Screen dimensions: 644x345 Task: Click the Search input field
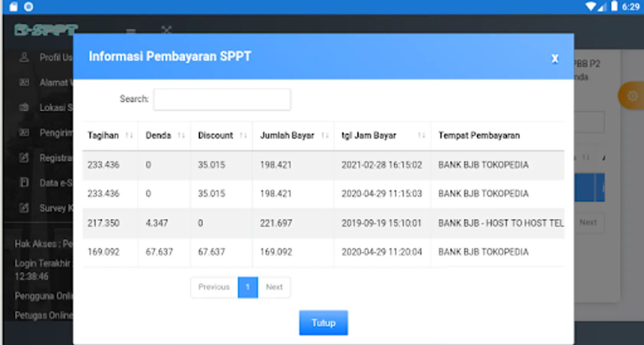[222, 99]
